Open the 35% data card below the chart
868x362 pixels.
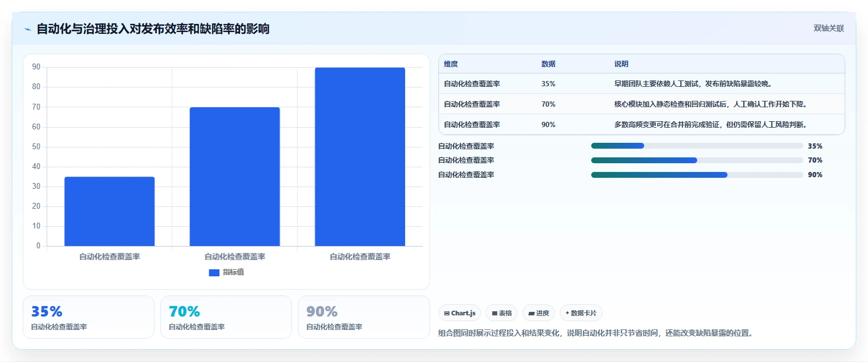click(89, 317)
